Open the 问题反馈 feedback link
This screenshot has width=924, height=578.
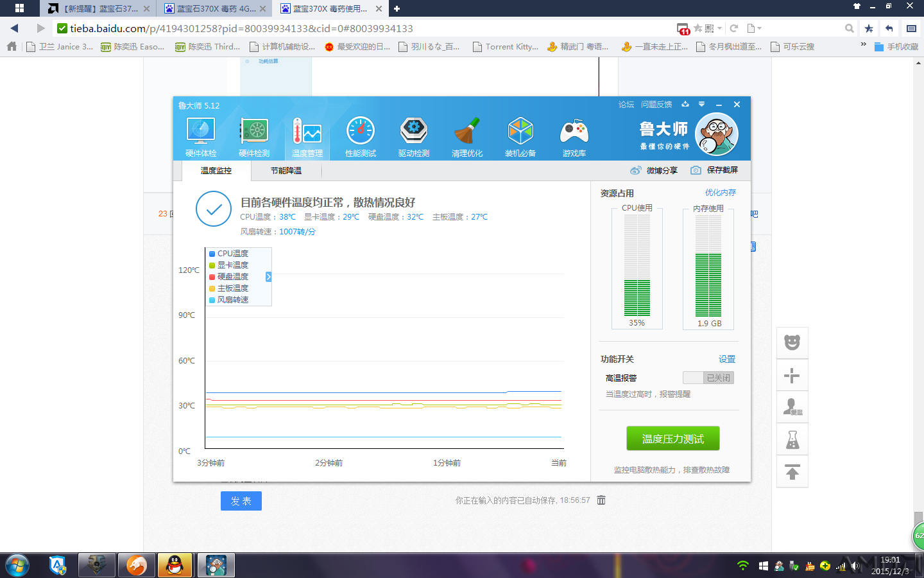(x=656, y=105)
